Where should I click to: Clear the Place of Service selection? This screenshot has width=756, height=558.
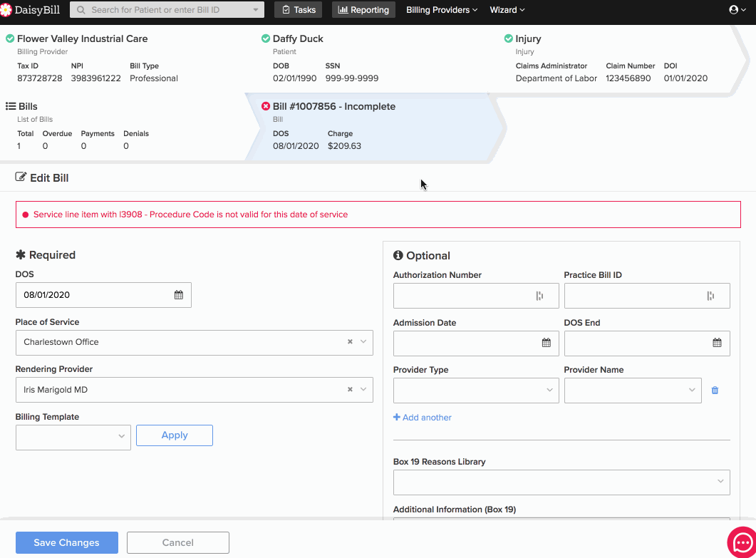tap(350, 342)
